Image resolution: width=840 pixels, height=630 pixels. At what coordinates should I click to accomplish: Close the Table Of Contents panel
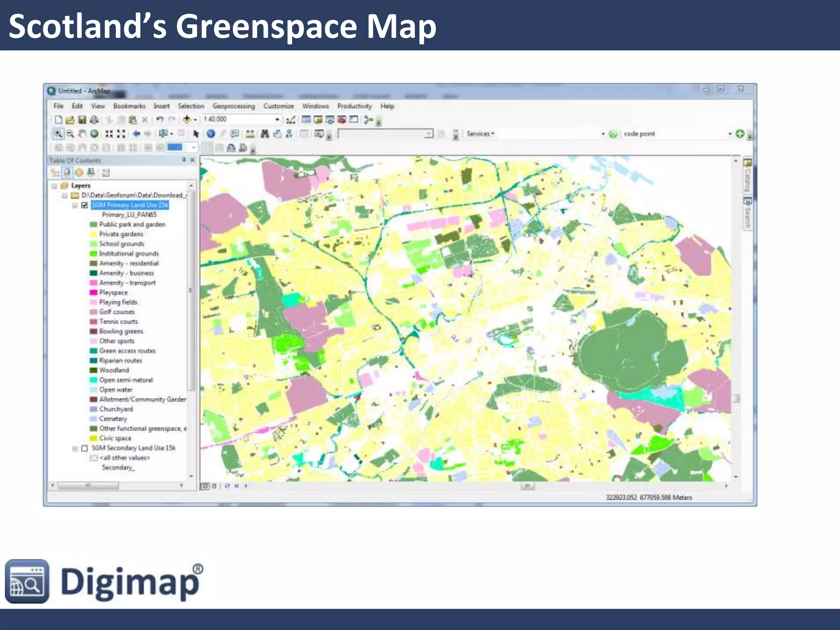coord(192,160)
